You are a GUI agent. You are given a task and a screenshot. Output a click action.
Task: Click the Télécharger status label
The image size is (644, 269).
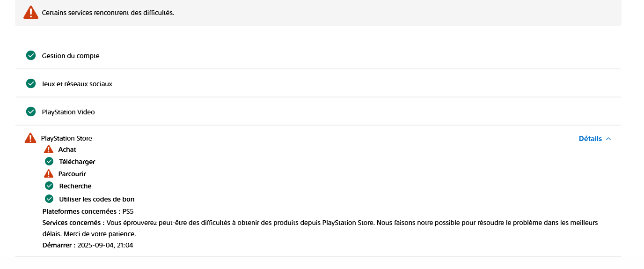pyautogui.click(x=77, y=162)
